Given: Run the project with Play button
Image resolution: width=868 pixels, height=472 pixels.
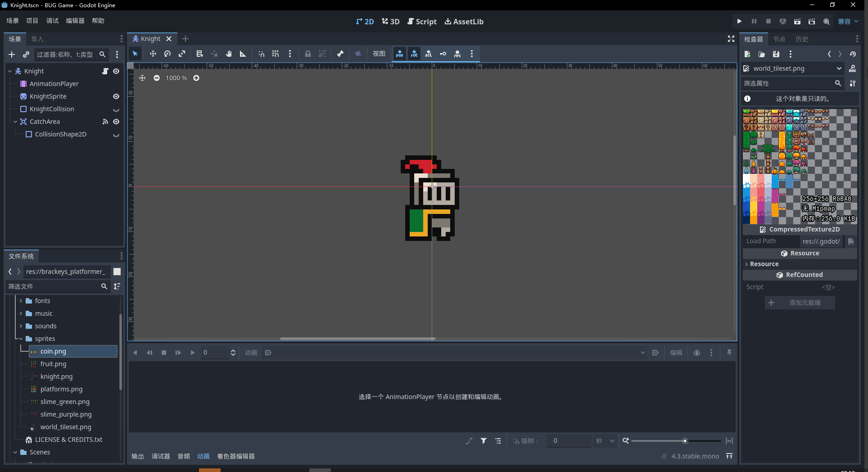Looking at the screenshot, I should click(x=739, y=21).
